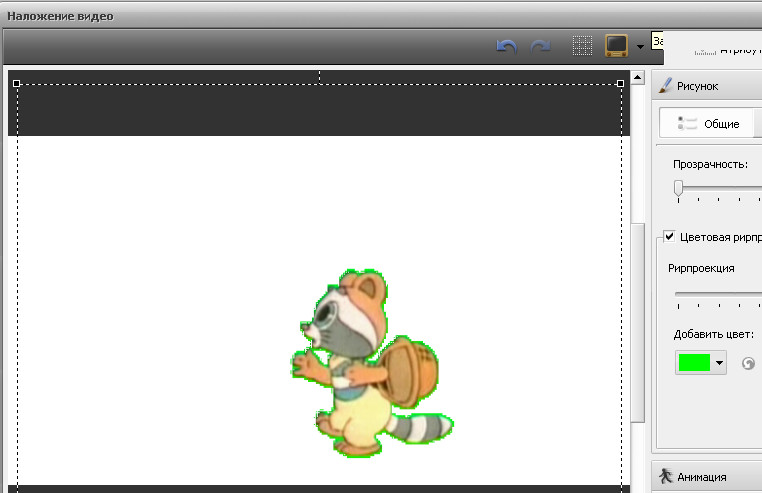
Task: Click the Наложение видео window title
Action: (x=60, y=17)
